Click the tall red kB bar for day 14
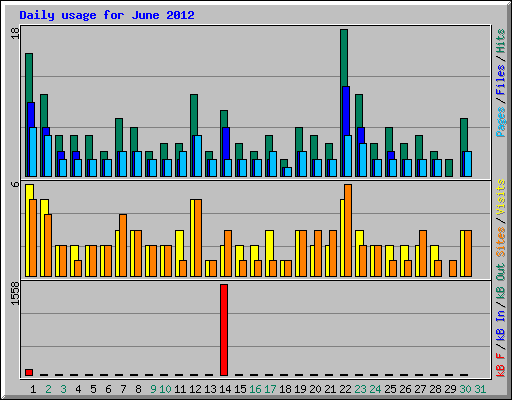 tap(224, 330)
